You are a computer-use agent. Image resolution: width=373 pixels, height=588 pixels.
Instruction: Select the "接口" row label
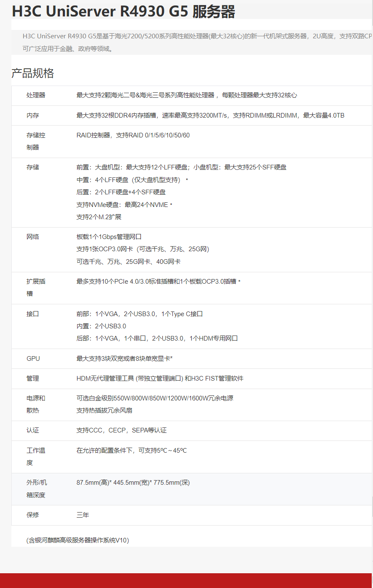click(x=33, y=314)
